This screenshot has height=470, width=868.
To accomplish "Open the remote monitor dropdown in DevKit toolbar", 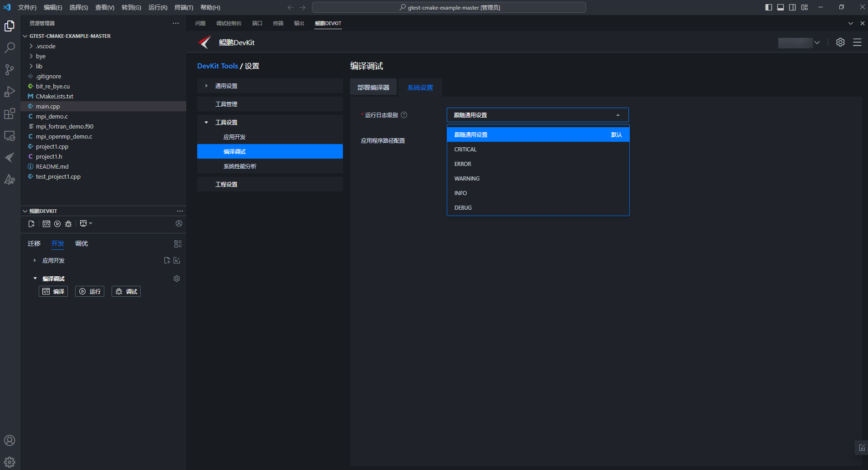I will click(86, 223).
